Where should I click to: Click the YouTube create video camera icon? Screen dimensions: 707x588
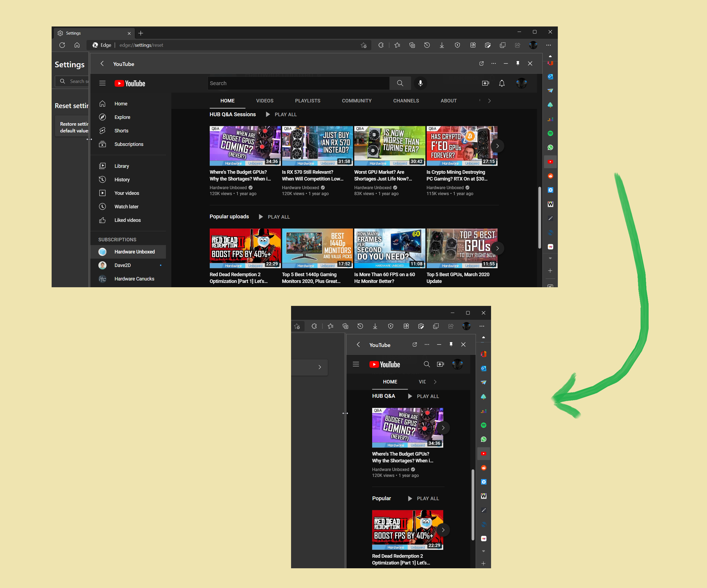click(485, 83)
